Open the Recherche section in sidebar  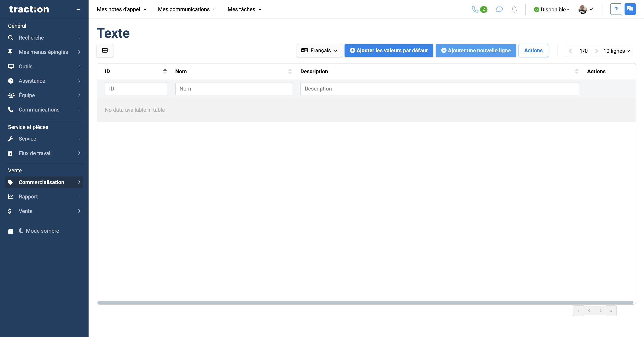point(31,38)
